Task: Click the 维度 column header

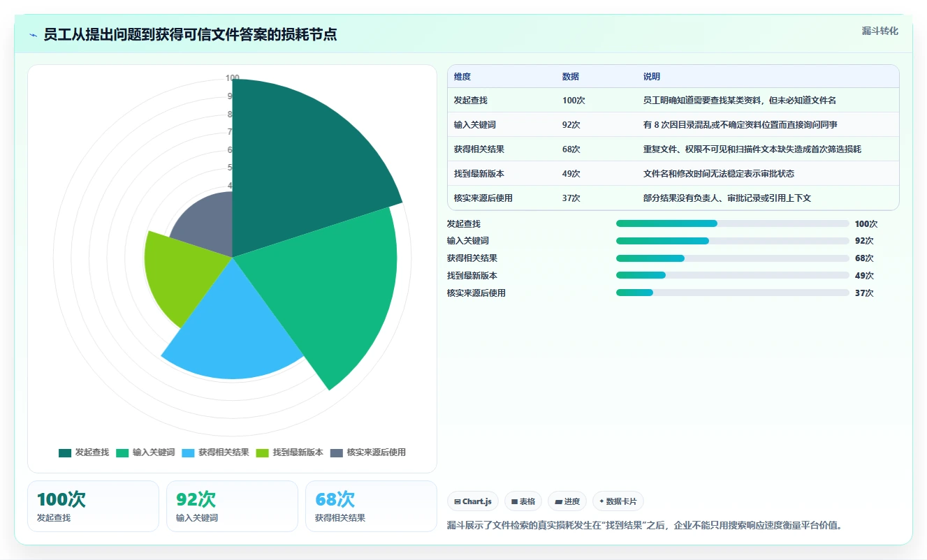Action: click(x=462, y=77)
